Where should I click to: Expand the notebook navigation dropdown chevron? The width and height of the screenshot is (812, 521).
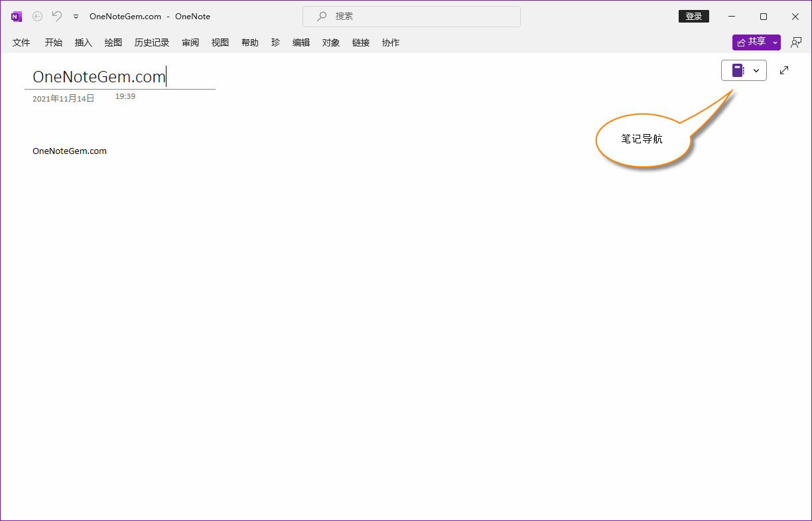click(x=756, y=70)
